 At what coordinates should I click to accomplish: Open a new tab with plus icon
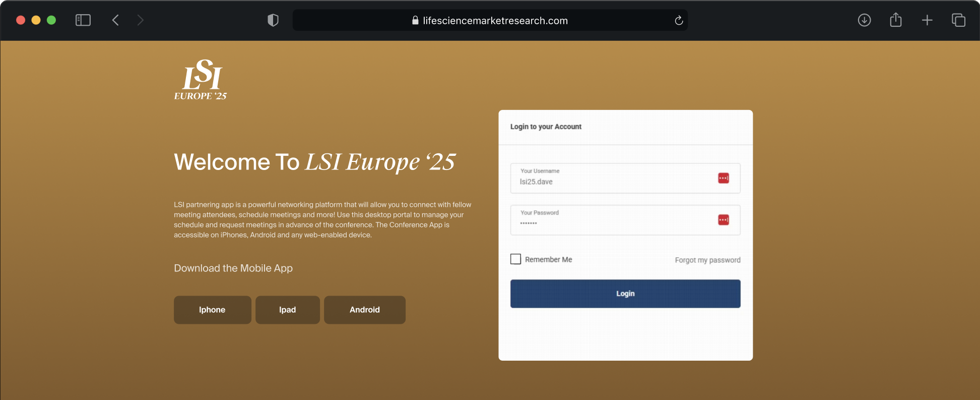(927, 20)
